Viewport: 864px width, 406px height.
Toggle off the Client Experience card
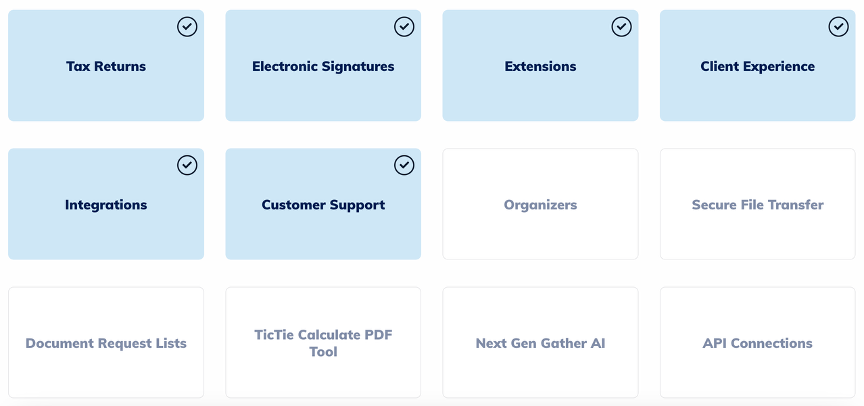[758, 66]
